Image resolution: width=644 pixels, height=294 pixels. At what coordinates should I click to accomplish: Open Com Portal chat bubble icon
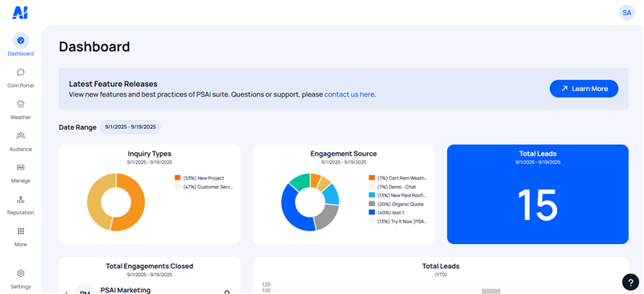coord(21,72)
